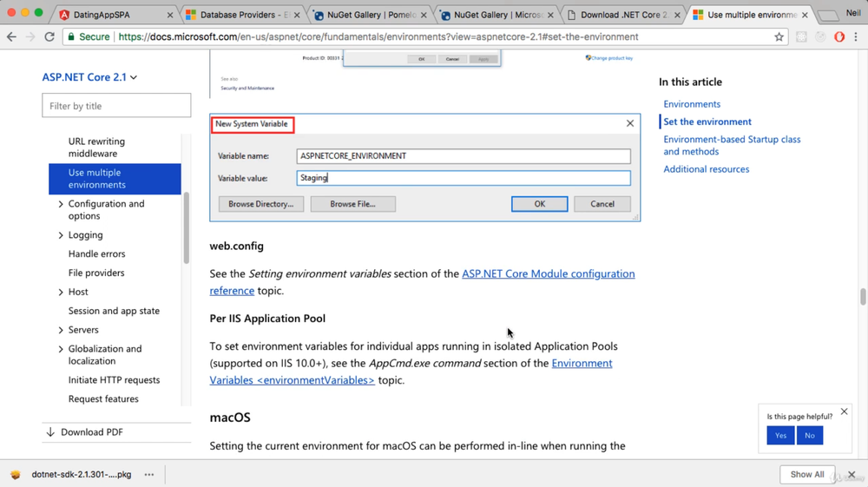Click the dotnet-sdk pkg file icon

16,474
